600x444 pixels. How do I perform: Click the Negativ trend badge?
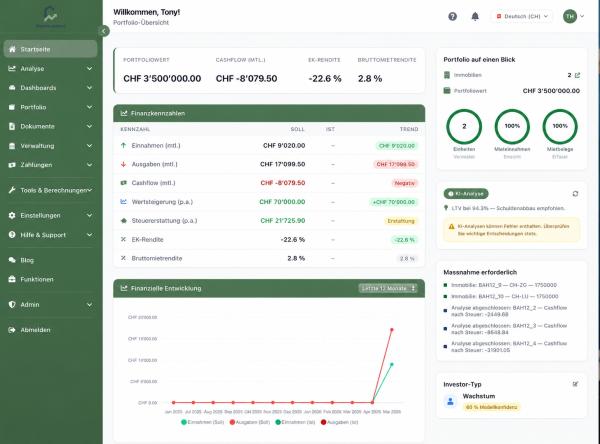[x=404, y=183]
